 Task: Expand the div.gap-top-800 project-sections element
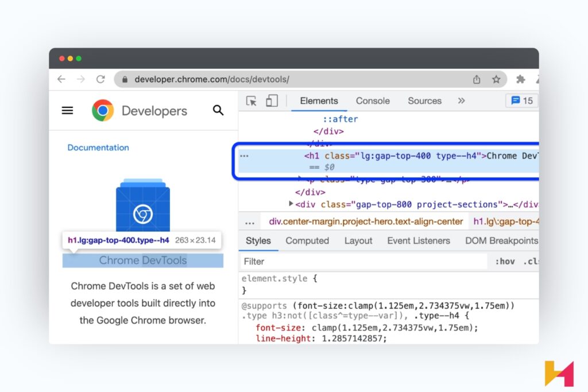pyautogui.click(x=291, y=204)
